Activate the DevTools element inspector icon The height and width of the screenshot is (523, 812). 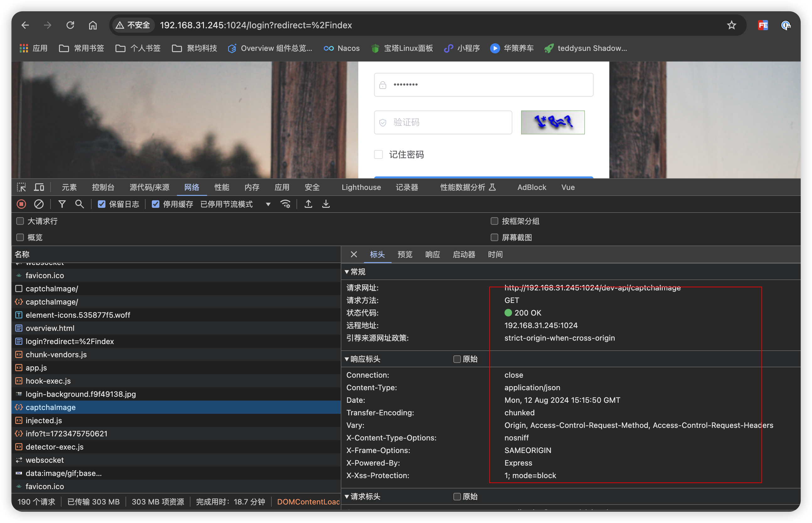21,187
